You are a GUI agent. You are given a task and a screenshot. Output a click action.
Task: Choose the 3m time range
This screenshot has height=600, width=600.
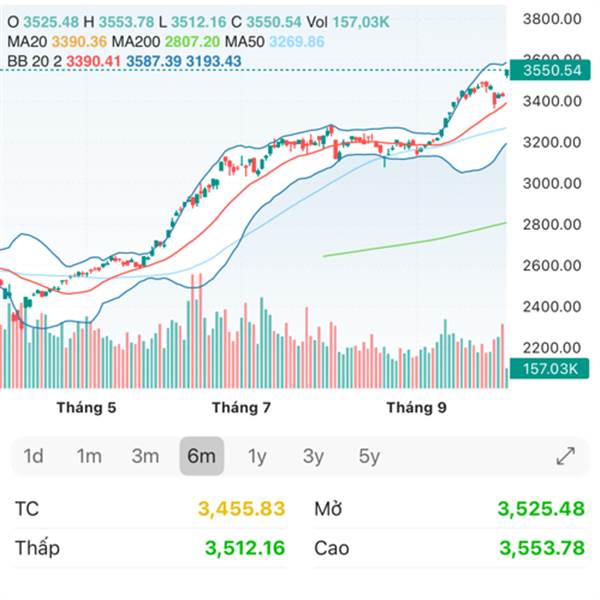coord(145,457)
